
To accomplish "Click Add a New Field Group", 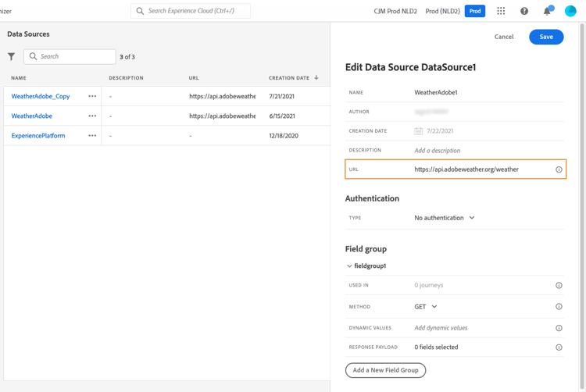I will [385, 370].
